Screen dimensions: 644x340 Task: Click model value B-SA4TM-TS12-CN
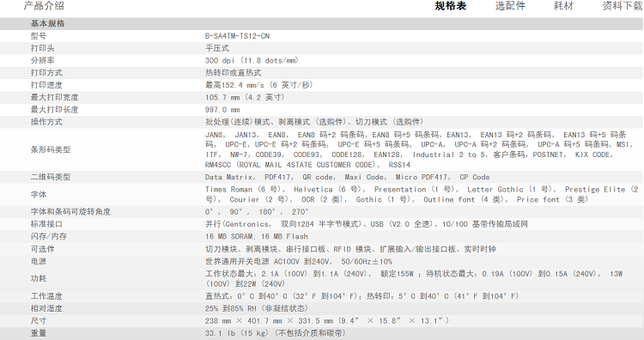tap(237, 36)
